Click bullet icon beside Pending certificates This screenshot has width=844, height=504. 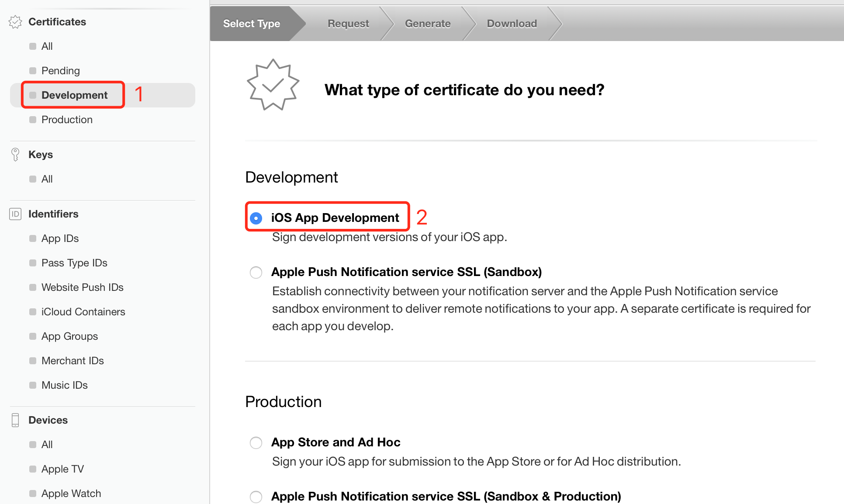coord(33,71)
